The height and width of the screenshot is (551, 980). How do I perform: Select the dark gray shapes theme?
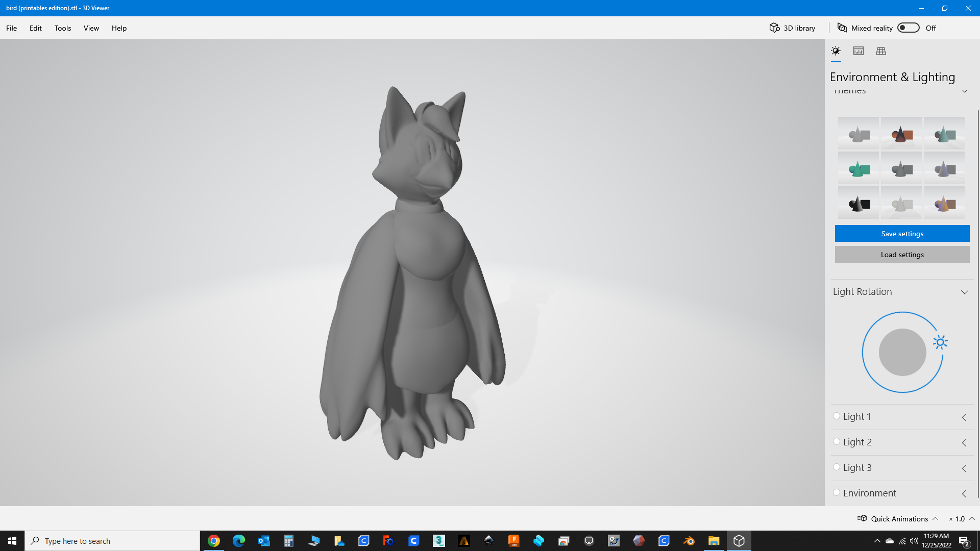coord(901,168)
